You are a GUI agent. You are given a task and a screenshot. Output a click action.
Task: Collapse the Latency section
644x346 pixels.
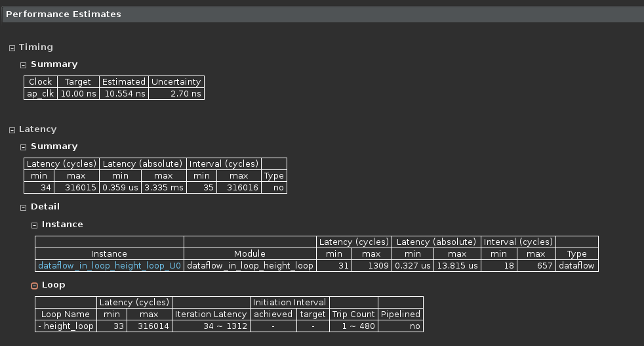tap(12, 130)
